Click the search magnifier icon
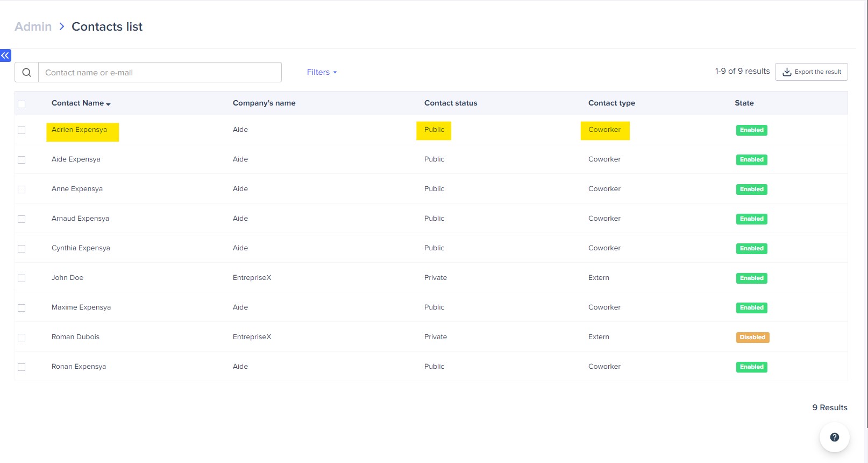The width and height of the screenshot is (868, 463). [26, 73]
